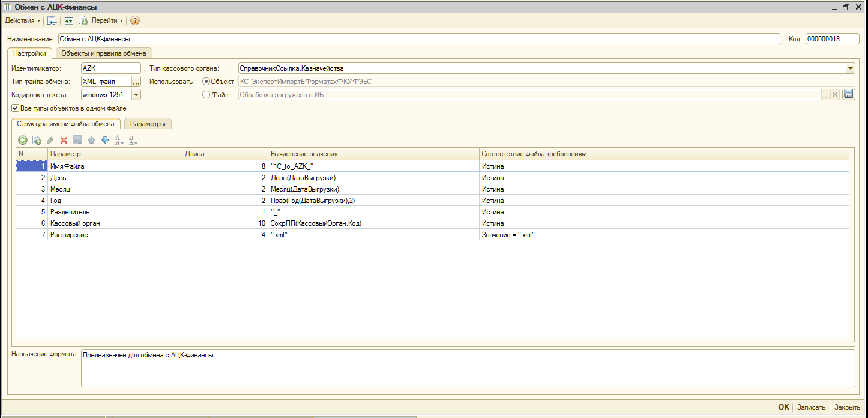The image size is (868, 418).
Task: Click the copy row icon in table toolbar
Action: click(x=37, y=140)
